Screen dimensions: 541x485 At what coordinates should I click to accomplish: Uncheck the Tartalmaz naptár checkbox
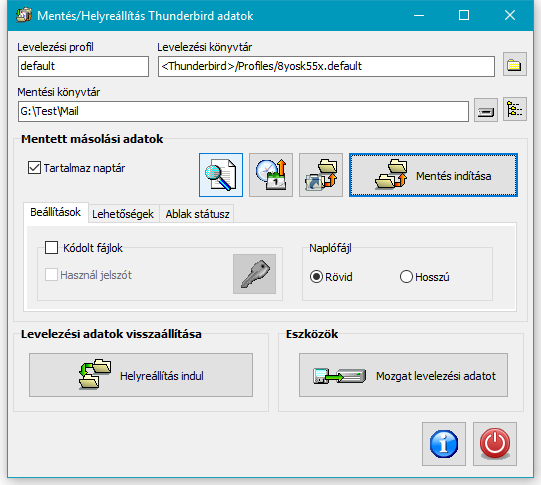(34, 168)
